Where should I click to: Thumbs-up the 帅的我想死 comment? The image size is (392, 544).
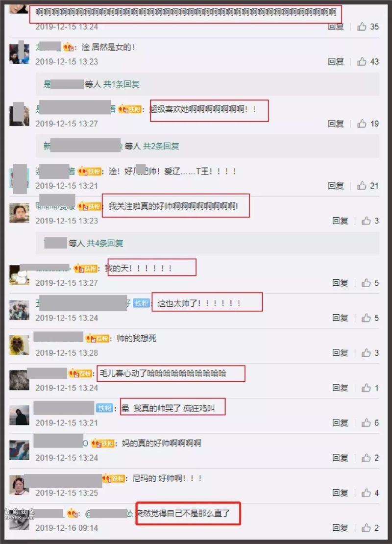coord(366,353)
